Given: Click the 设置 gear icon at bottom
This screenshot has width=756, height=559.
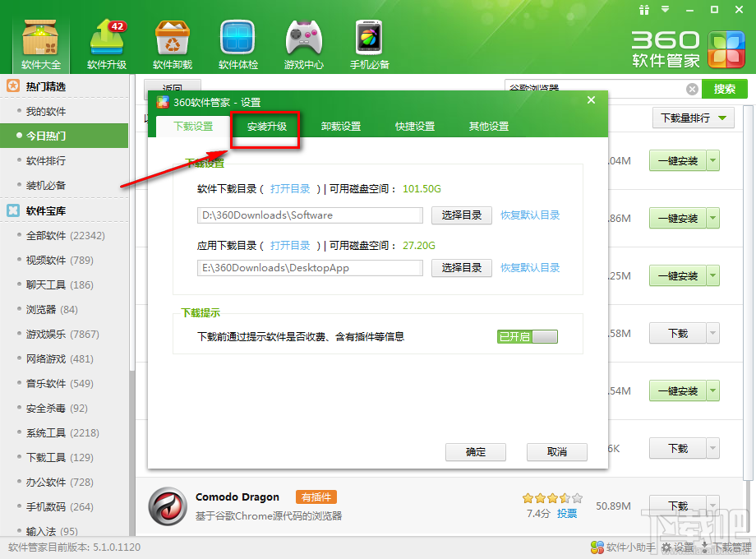Looking at the screenshot, I should [678, 547].
